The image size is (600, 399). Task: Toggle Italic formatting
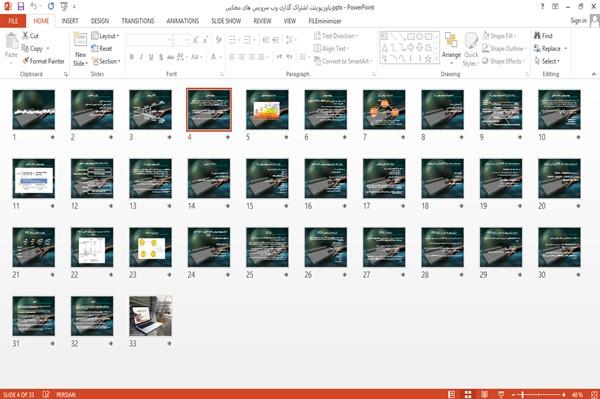tap(141, 57)
